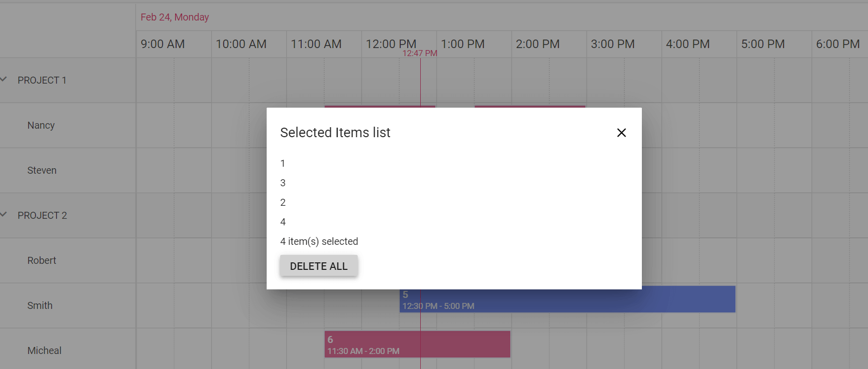This screenshot has width=868, height=369.
Task: Select the Steven resource row
Action: pos(42,170)
